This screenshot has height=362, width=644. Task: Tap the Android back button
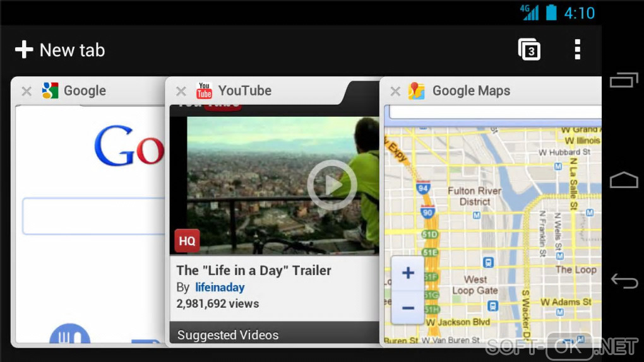pyautogui.click(x=624, y=281)
